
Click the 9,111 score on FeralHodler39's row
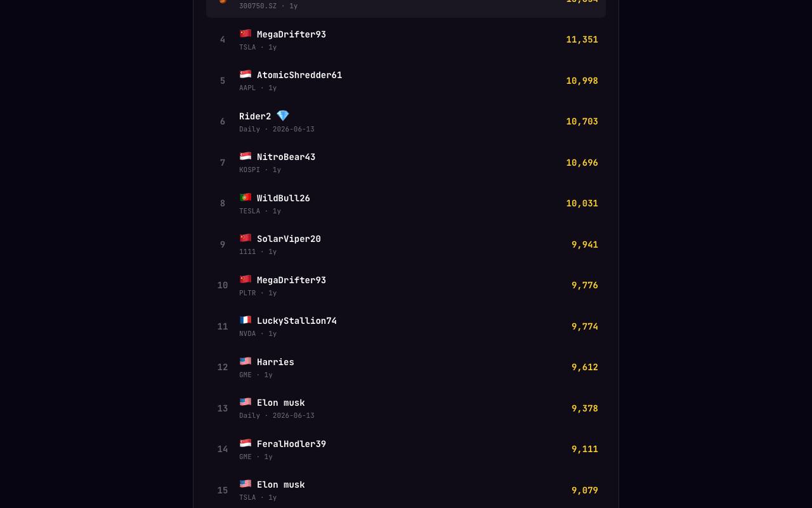[x=585, y=449]
